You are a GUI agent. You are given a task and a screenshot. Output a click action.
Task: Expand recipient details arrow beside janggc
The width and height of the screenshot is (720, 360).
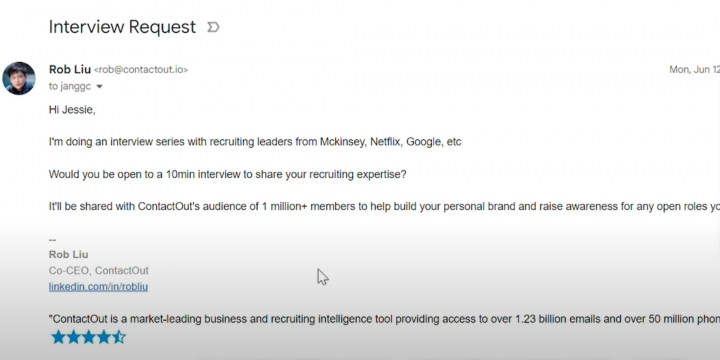click(x=99, y=86)
